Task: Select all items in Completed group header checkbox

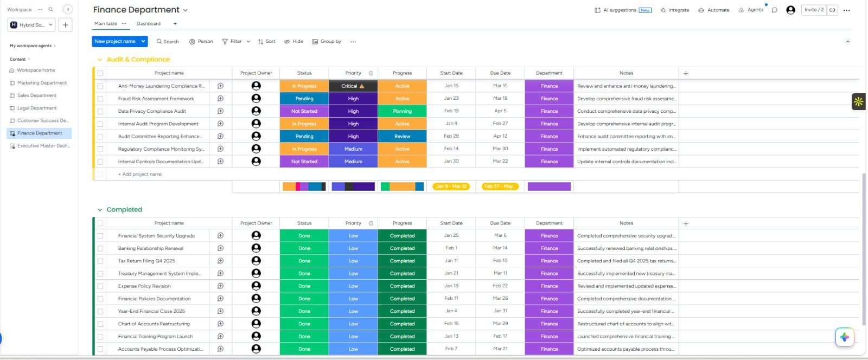Action: point(100,223)
